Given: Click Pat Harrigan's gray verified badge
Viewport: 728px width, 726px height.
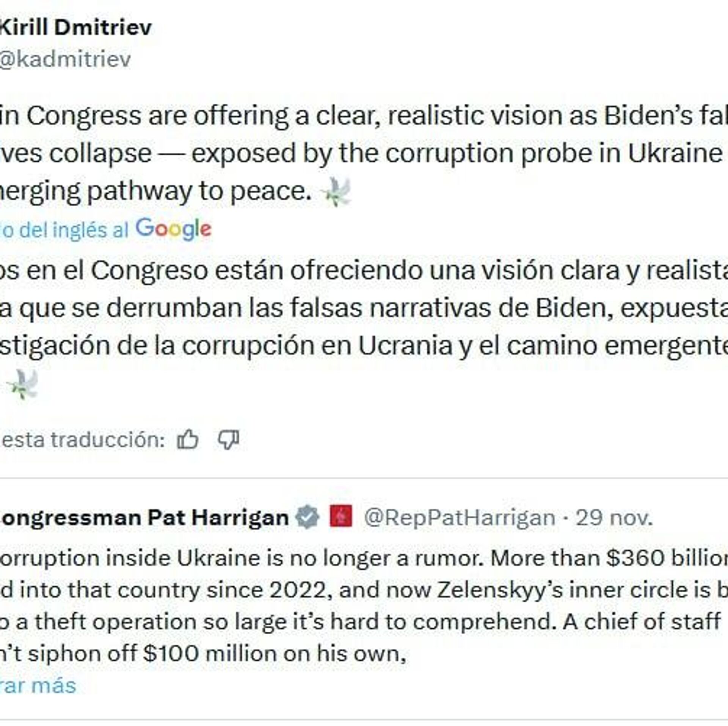Looking at the screenshot, I should point(308,517).
